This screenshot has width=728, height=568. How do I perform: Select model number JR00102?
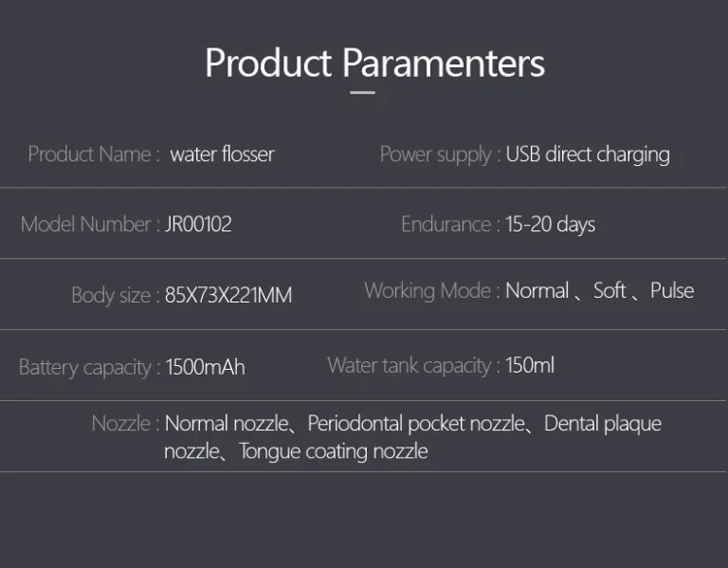199,224
